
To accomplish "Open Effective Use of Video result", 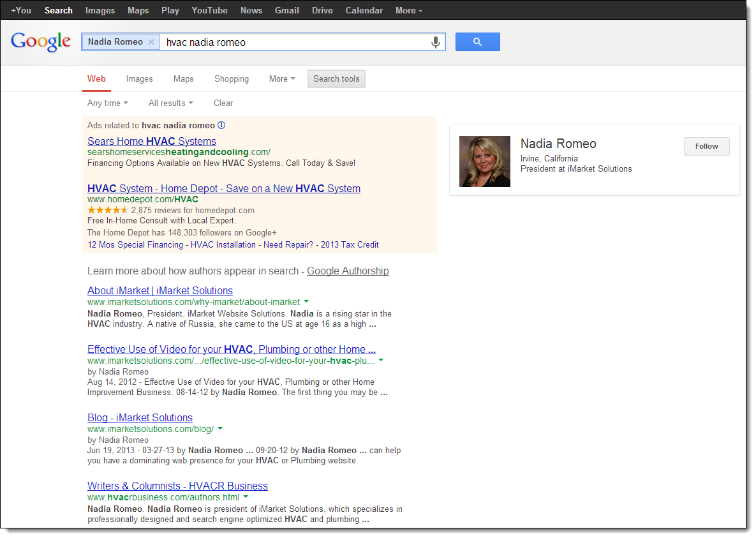I will click(x=232, y=349).
